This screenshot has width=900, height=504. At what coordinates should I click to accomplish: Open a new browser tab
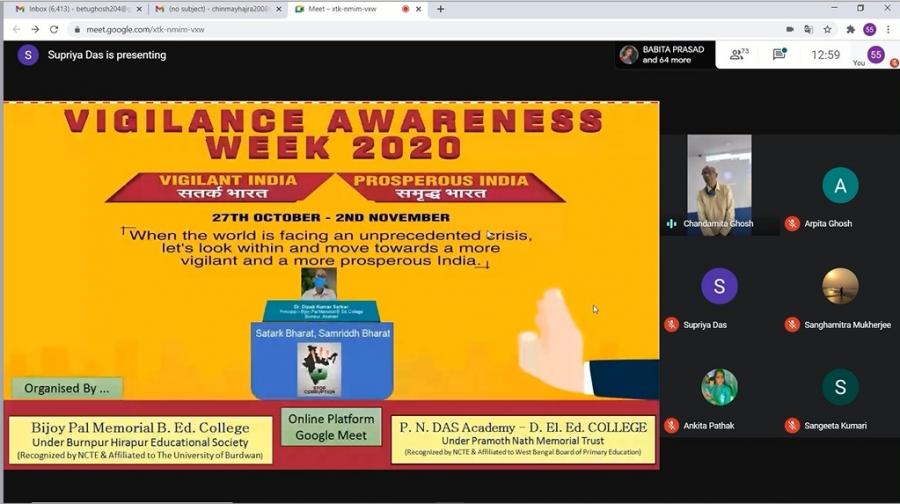[440, 9]
